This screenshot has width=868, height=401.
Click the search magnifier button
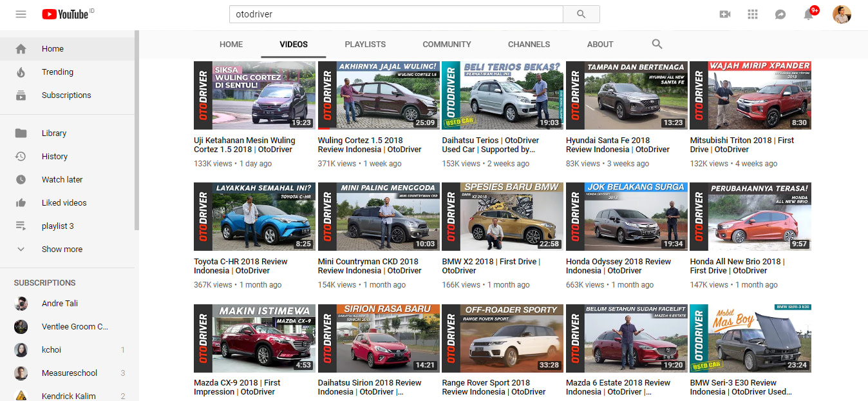point(581,14)
